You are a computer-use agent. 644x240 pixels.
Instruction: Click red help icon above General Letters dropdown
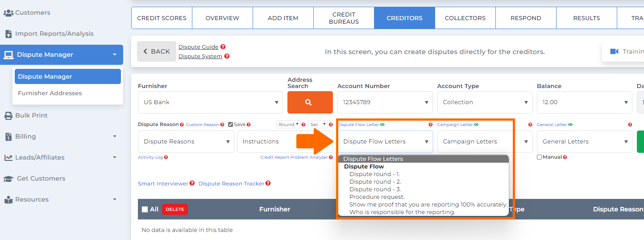(x=630, y=125)
